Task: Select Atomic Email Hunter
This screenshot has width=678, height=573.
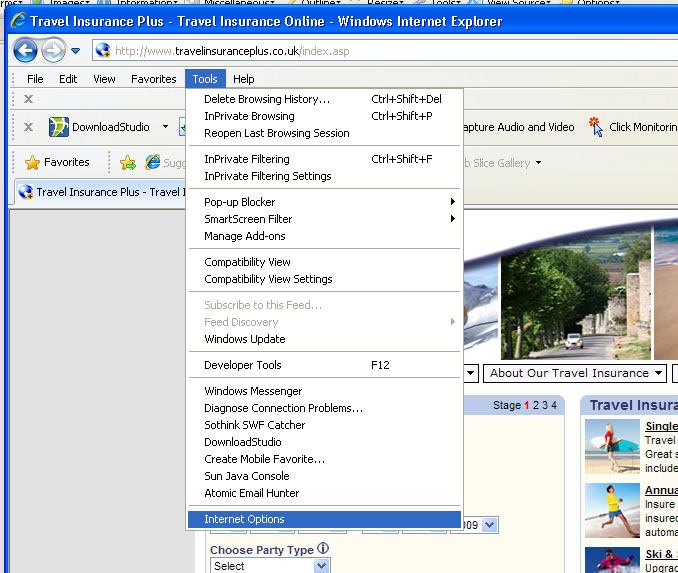Action: [x=324, y=493]
